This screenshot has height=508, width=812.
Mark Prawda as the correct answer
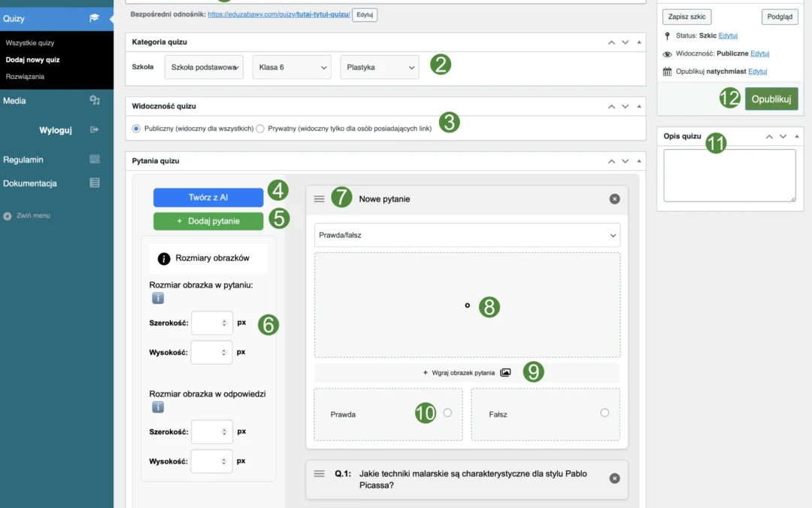(x=447, y=412)
